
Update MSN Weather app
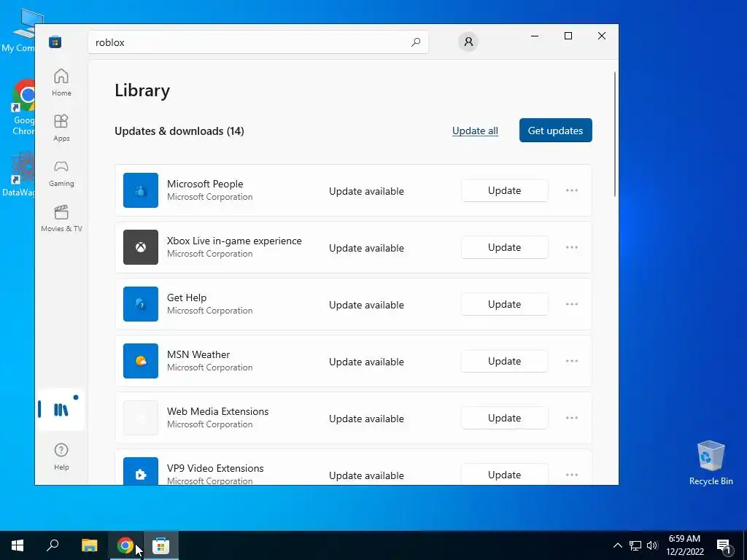point(505,361)
